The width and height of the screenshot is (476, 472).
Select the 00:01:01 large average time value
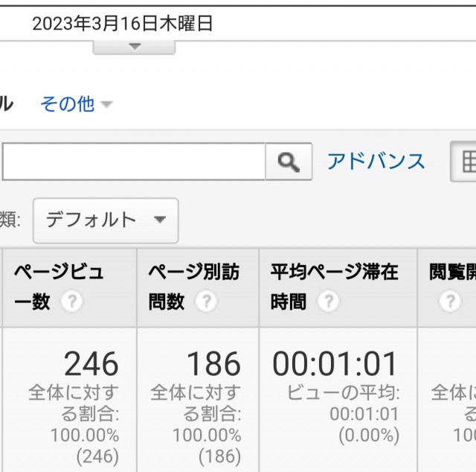coord(336,364)
